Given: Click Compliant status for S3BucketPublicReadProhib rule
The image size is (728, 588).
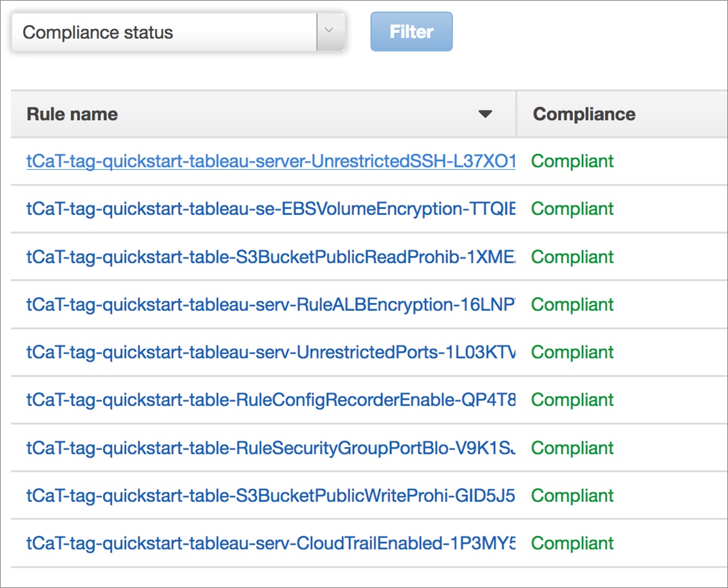Looking at the screenshot, I should tap(572, 257).
